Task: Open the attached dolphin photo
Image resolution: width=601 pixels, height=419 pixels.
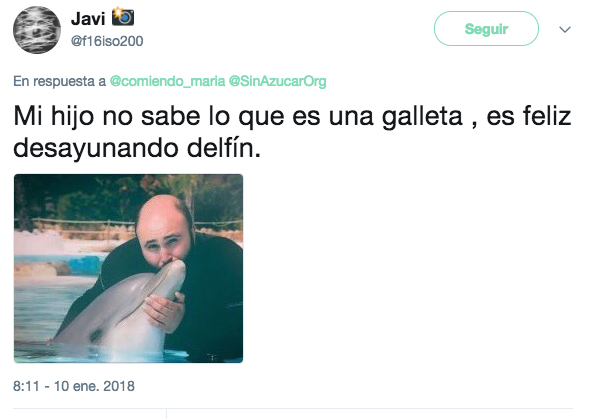Action: click(128, 268)
